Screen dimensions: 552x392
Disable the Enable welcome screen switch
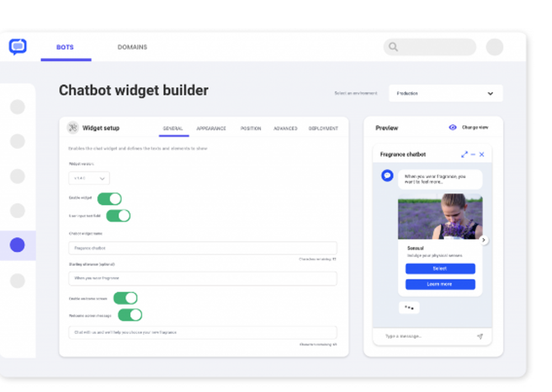pyautogui.click(x=125, y=298)
